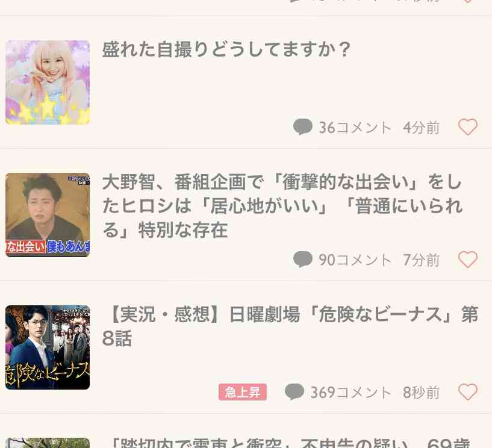Click the 7分前 timestamp
Image resolution: width=492 pixels, height=448 pixels.
(421, 260)
